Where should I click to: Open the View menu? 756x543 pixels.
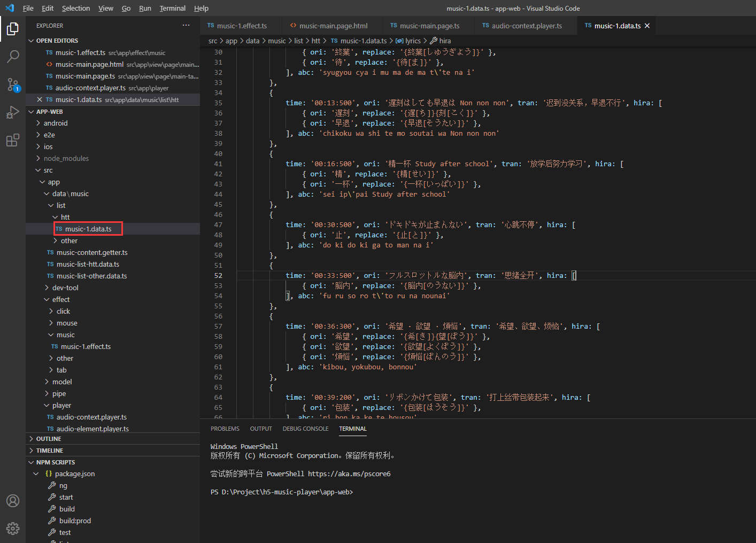pos(106,8)
